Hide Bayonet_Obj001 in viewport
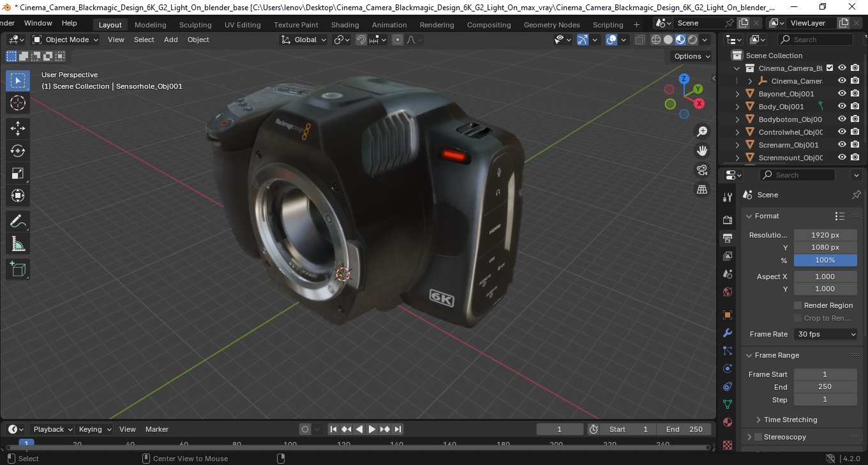Screen dimensions: 868x465 tap(842, 93)
